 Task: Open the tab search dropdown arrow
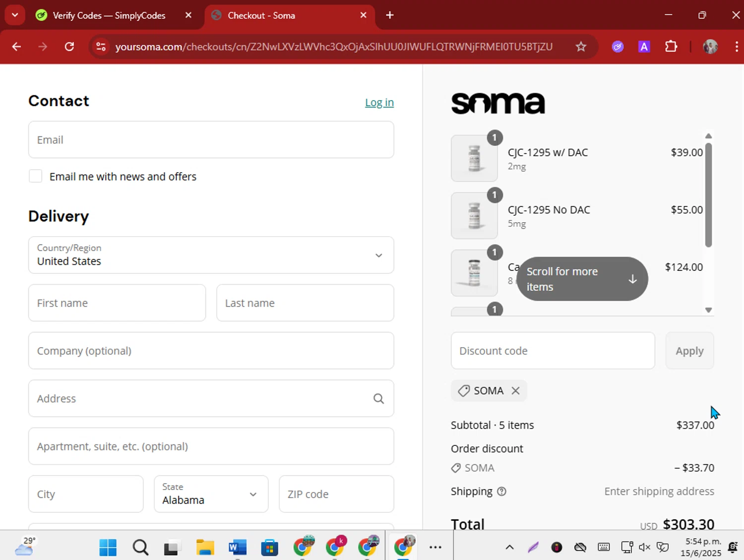[x=15, y=15]
